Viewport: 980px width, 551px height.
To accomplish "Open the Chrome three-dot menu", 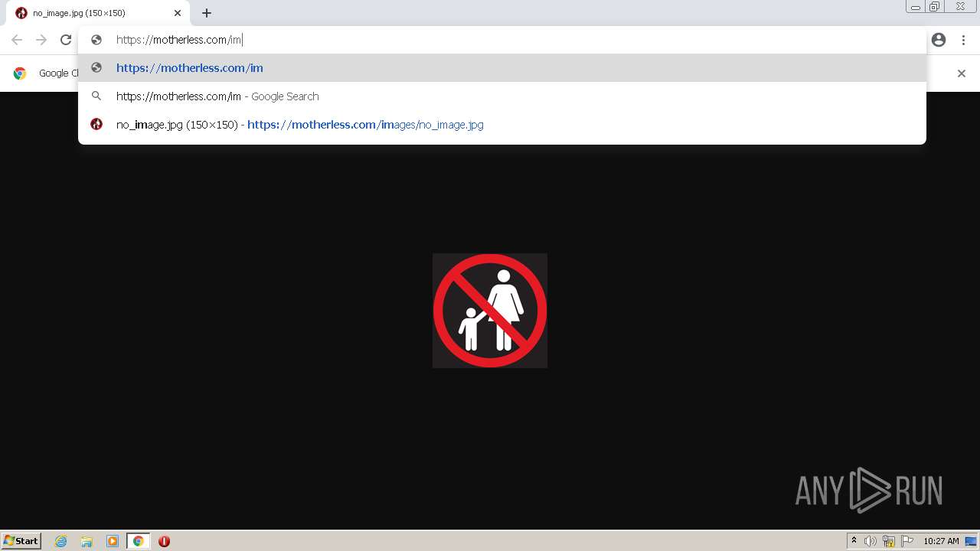I will 963,40.
